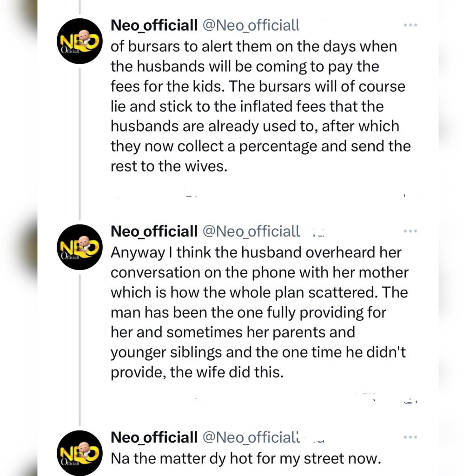Open more options on the bursars tweet
Image resolution: width=476 pixels, height=476 pixels.
pos(410,25)
